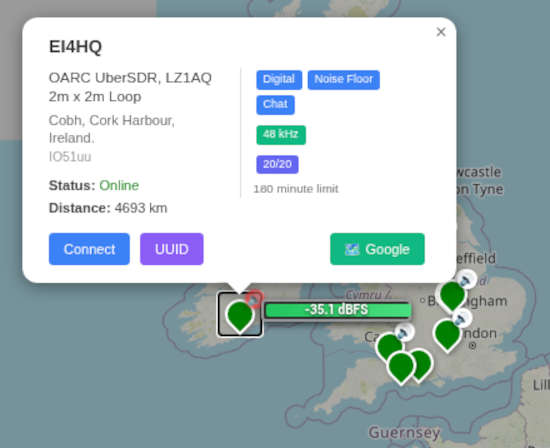Click the 180 minute limit text
The height and width of the screenshot is (448, 550).
(x=296, y=189)
